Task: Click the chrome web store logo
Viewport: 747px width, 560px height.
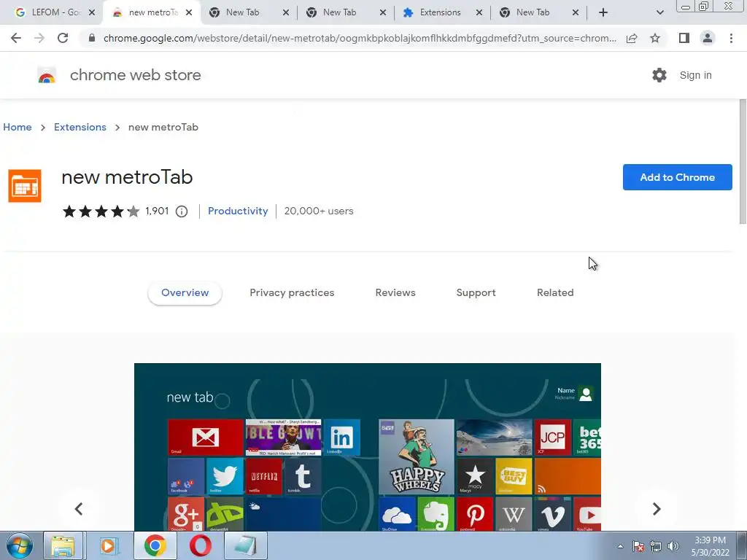Action: tap(47, 75)
